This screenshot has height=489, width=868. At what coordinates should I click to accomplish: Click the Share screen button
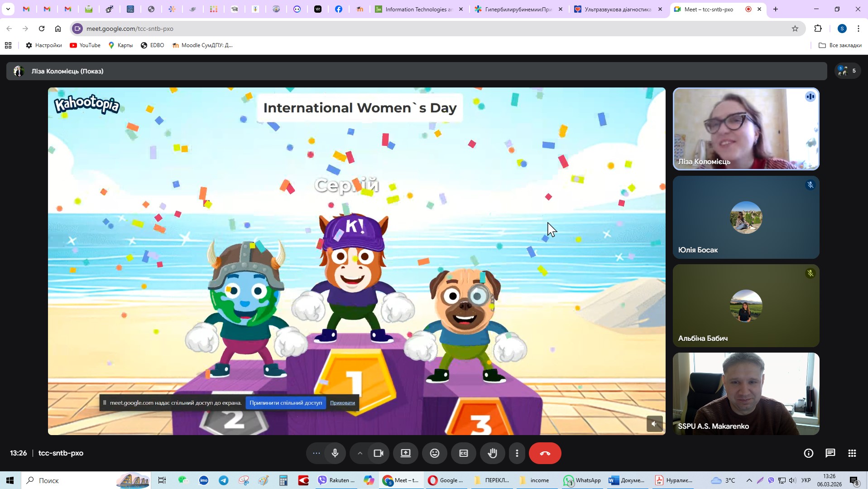[405, 453]
